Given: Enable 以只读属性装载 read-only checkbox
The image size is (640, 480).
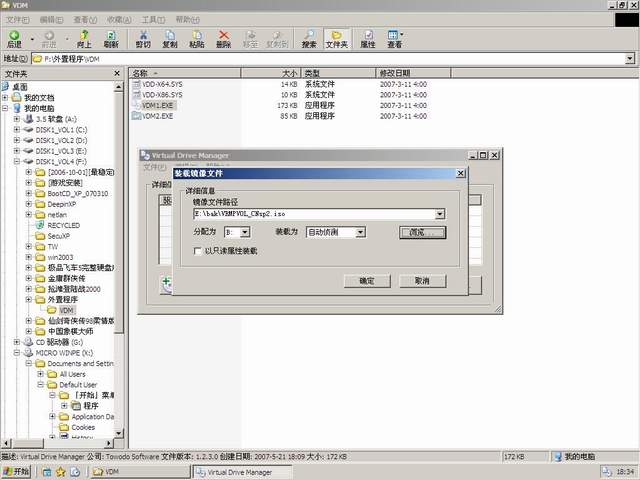Looking at the screenshot, I should [199, 250].
